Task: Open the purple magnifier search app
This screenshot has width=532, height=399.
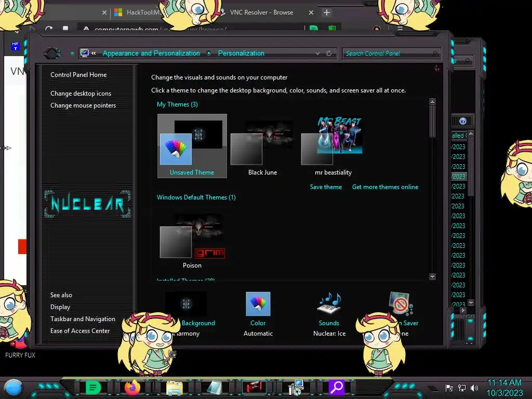Action: coord(337,387)
